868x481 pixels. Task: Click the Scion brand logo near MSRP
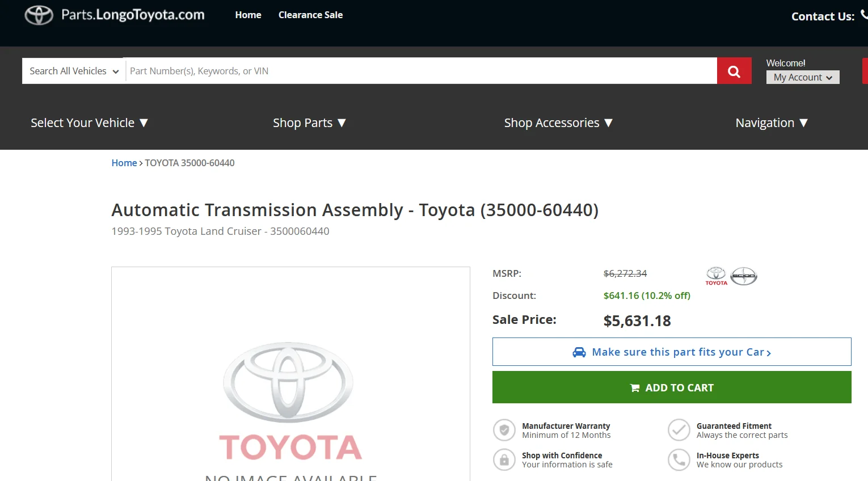744,276
